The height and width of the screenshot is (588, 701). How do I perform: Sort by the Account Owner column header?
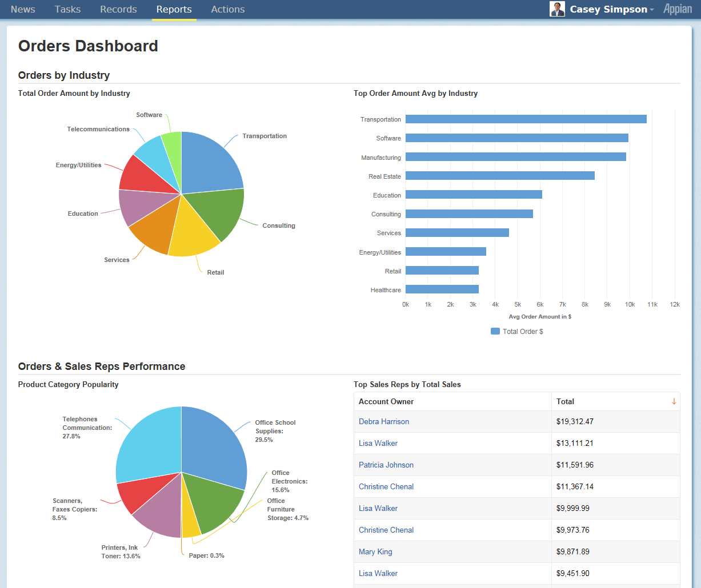pos(386,401)
